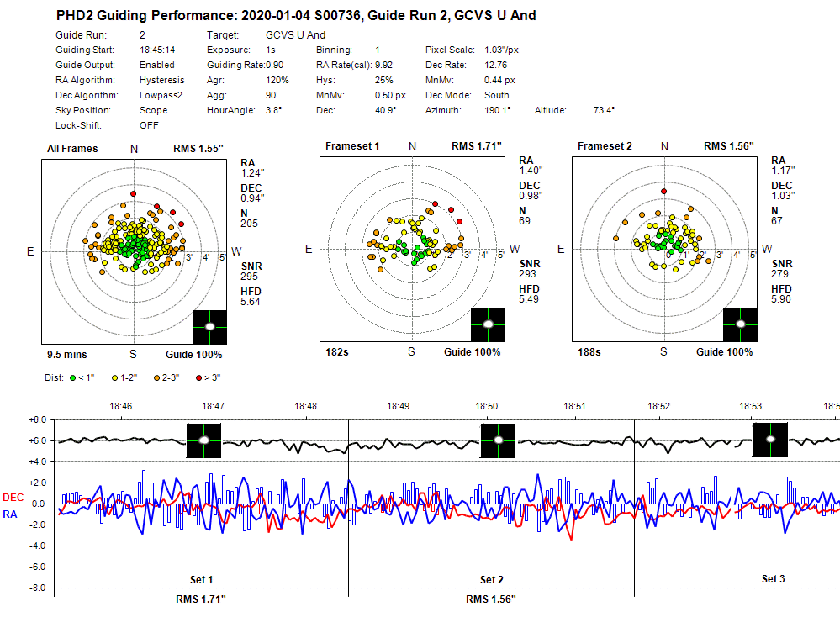840x617 pixels.
Task: Click the star image thumbnail in All Frames plot
Action: pos(209,327)
